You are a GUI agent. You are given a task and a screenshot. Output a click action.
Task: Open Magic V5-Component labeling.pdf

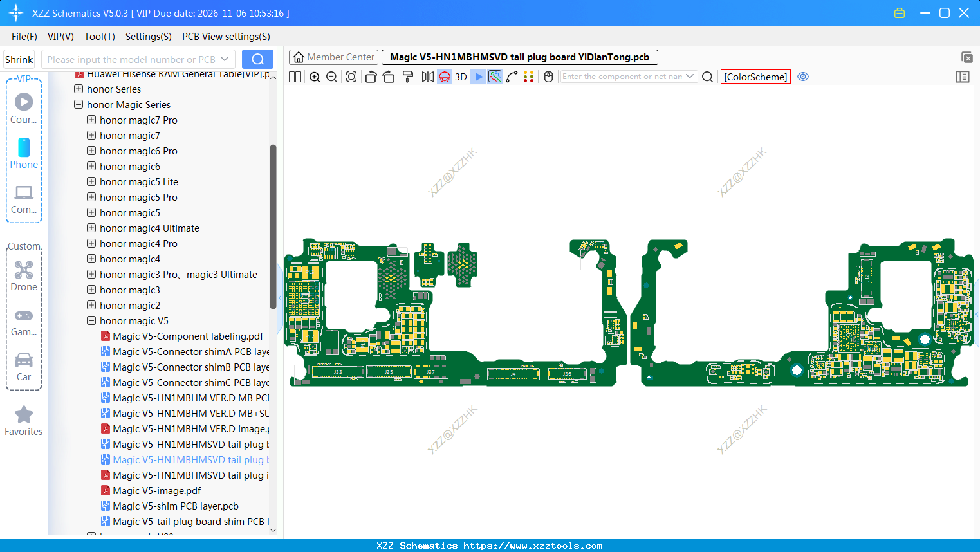188,336
